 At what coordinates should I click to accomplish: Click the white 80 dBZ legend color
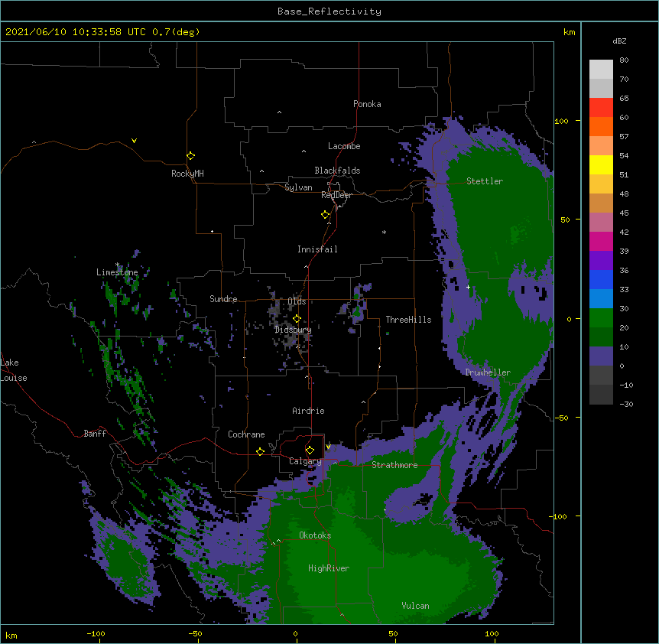point(601,70)
